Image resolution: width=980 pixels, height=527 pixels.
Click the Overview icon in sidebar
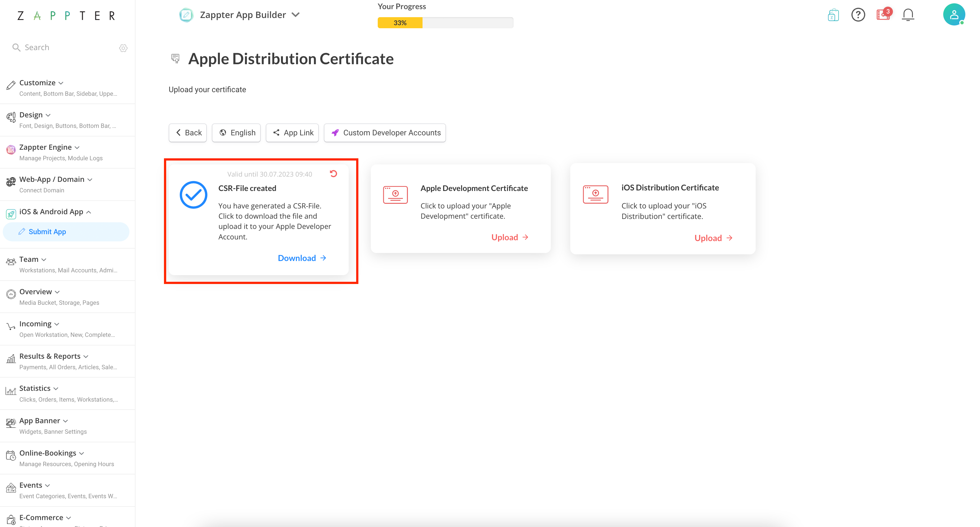(x=11, y=294)
